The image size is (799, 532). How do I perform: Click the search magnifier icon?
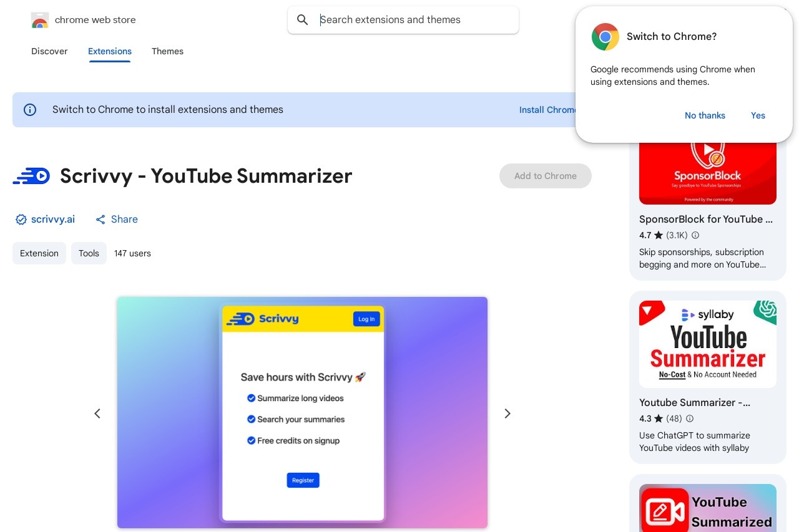(303, 20)
